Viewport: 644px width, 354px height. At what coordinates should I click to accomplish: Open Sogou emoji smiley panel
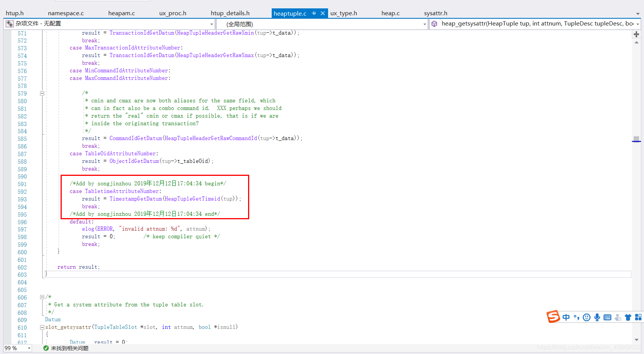pos(587,317)
